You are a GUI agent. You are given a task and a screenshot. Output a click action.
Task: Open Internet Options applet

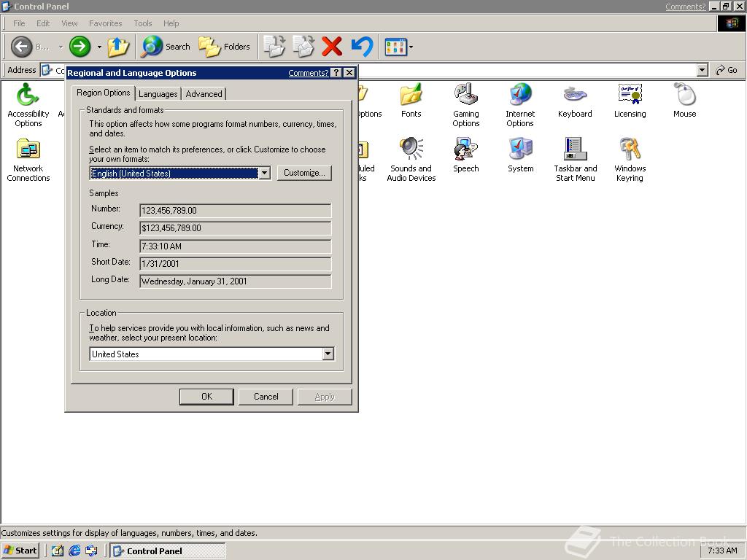520,105
